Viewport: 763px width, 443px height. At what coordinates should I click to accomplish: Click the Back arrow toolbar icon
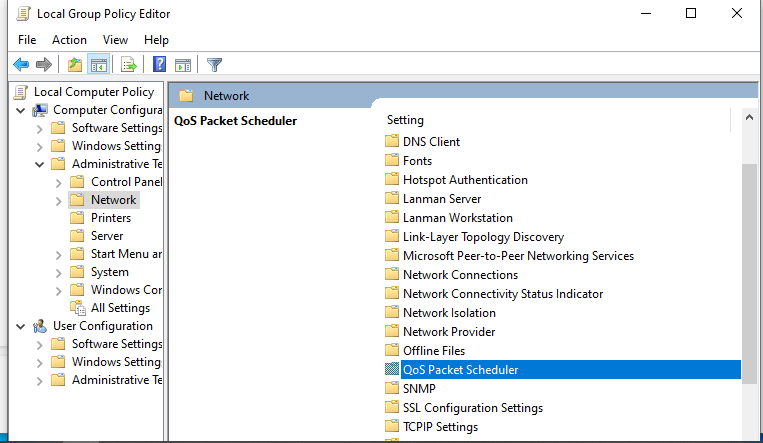click(x=20, y=65)
